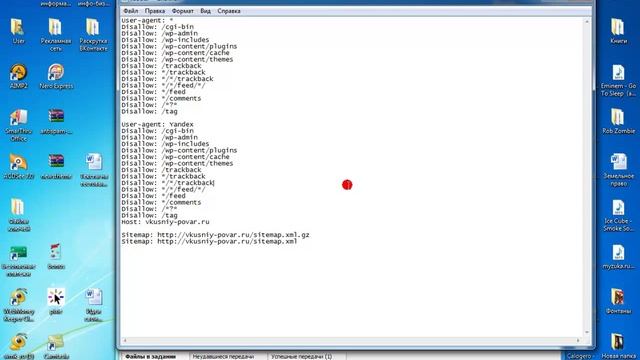
Task: Select the Ice Cube - Smoke So mp3 icon
Action: pyautogui.click(x=618, y=216)
